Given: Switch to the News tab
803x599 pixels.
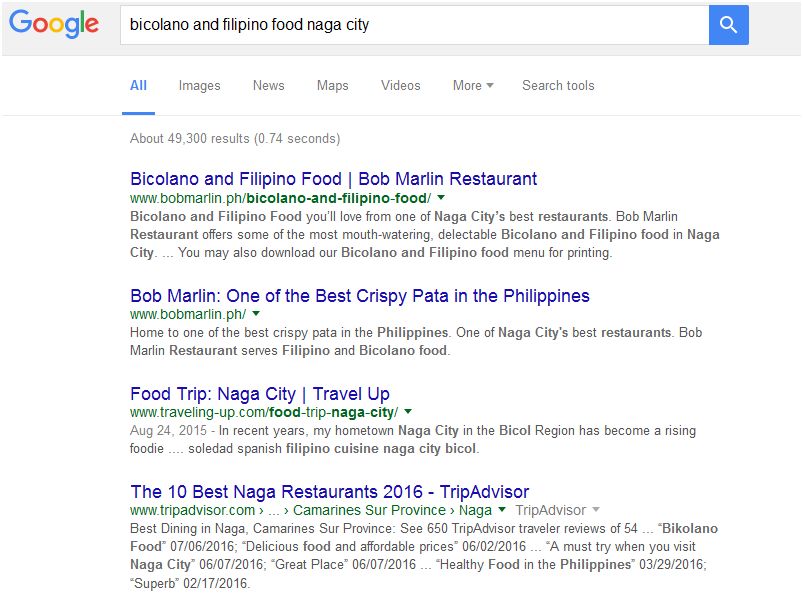Looking at the screenshot, I should [x=268, y=86].
